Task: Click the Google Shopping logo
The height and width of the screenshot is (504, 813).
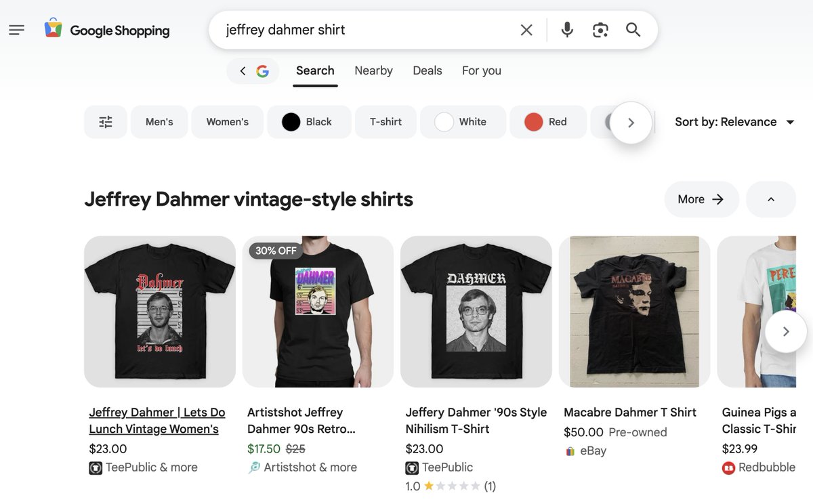Action: click(x=107, y=30)
